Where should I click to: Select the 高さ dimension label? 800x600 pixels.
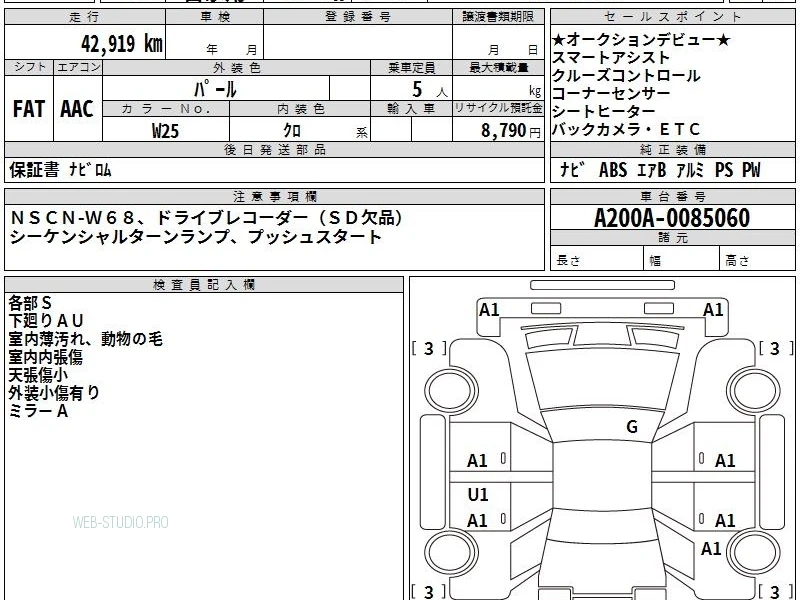click(x=737, y=261)
